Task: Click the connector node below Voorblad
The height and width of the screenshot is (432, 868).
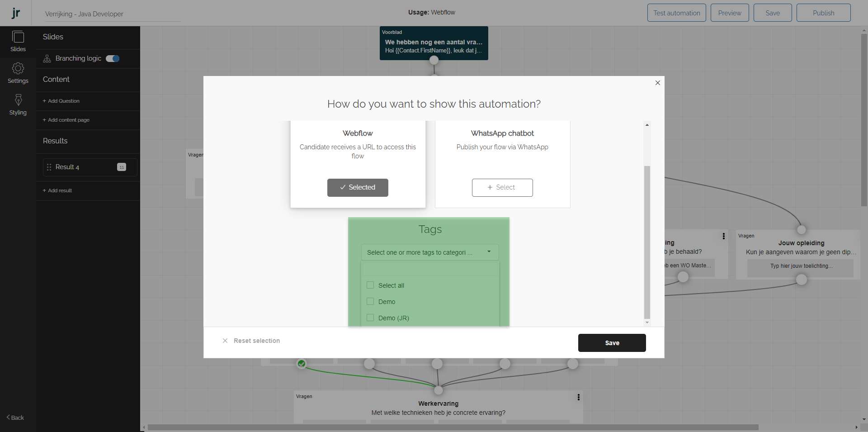Action: click(x=434, y=60)
